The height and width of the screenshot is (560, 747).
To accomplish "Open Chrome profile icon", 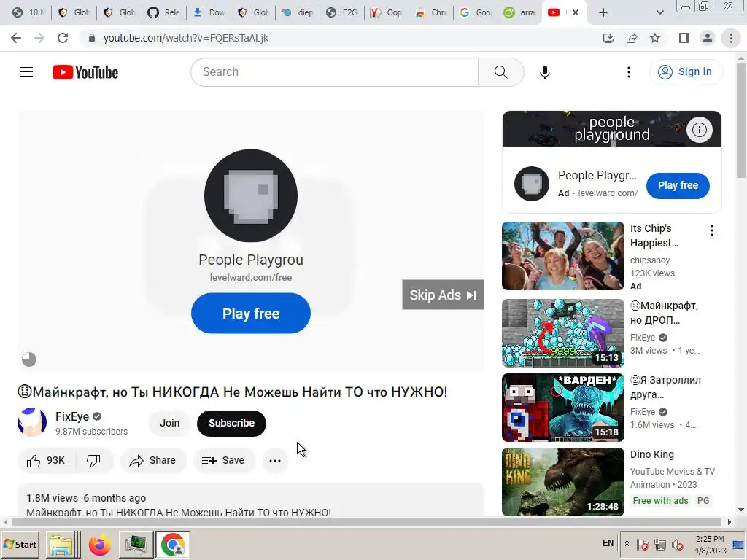I will (x=708, y=38).
